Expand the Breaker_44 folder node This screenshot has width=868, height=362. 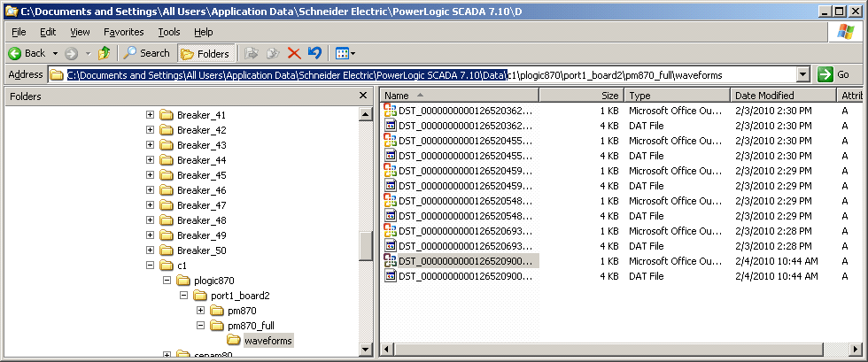coord(150,160)
